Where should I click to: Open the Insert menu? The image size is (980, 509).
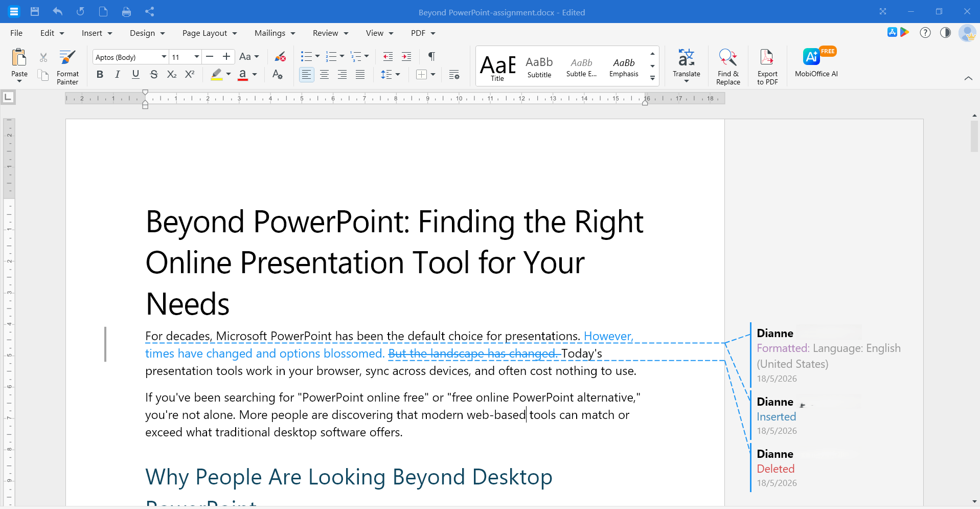[x=97, y=33]
